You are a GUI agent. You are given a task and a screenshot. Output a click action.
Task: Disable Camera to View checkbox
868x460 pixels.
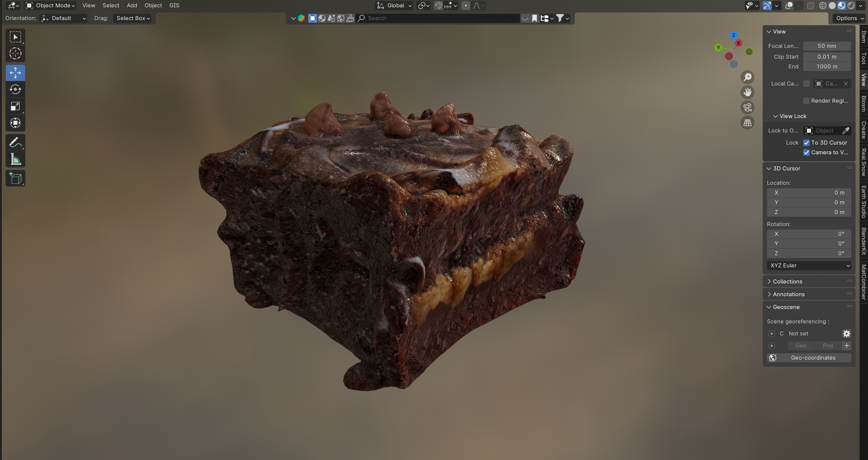point(806,152)
